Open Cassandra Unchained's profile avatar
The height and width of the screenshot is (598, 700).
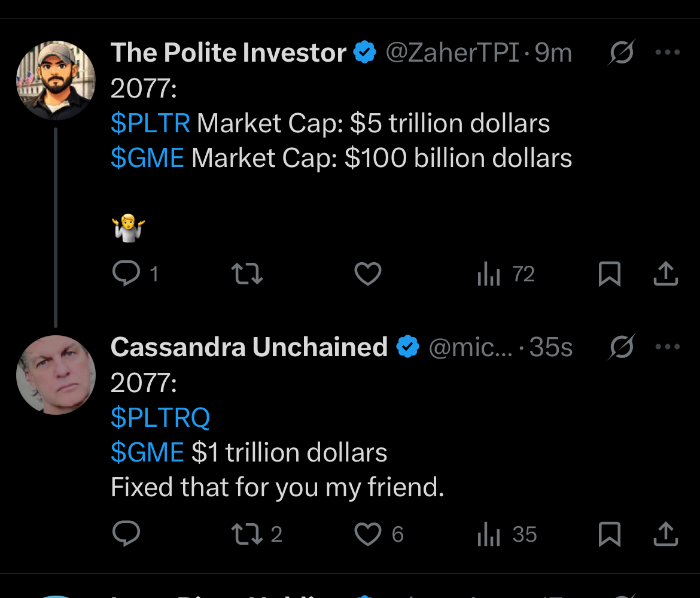tap(56, 375)
